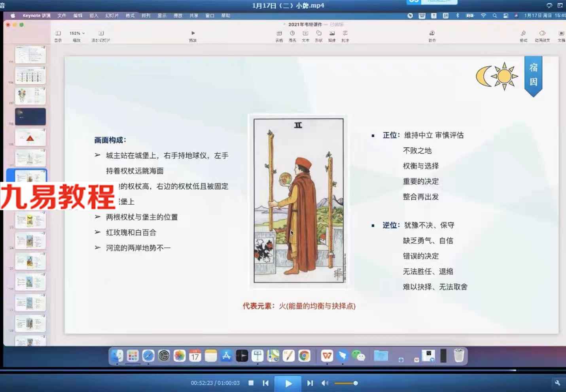The width and height of the screenshot is (566, 392).
Task: Open the Trash in the Dock
Action: point(459,356)
